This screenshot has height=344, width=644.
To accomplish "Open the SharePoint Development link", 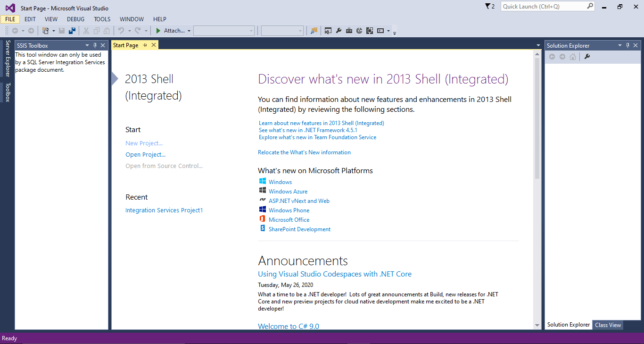I will coord(299,229).
